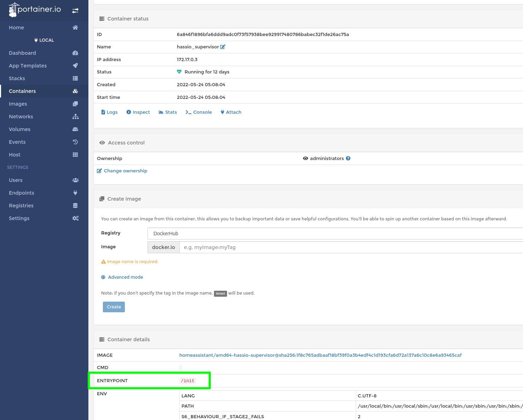Viewport: 523px width, 420px height.
Task: Open the Networks section
Action: tap(21, 116)
